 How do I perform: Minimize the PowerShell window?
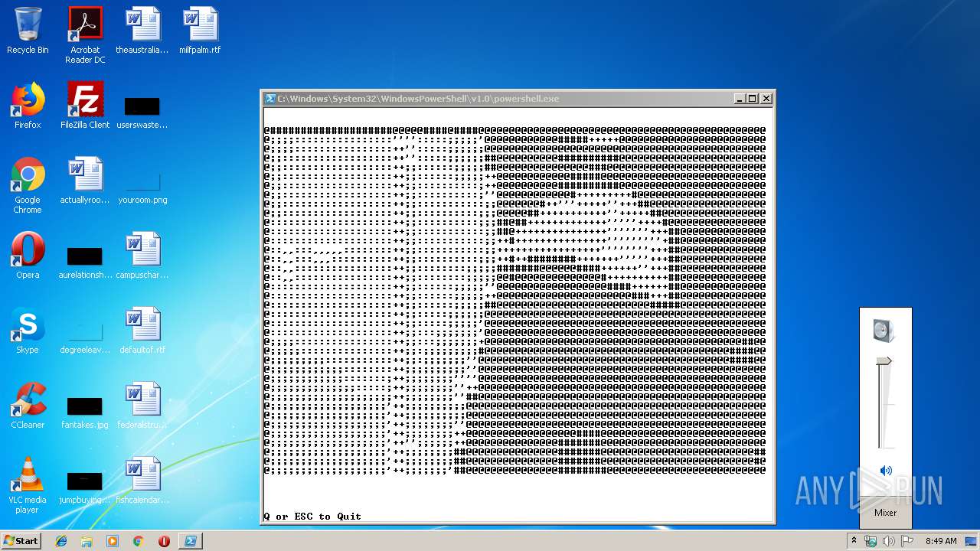740,99
